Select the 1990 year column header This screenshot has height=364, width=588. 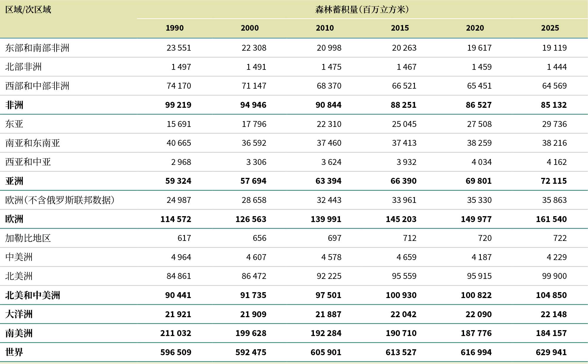(x=175, y=28)
